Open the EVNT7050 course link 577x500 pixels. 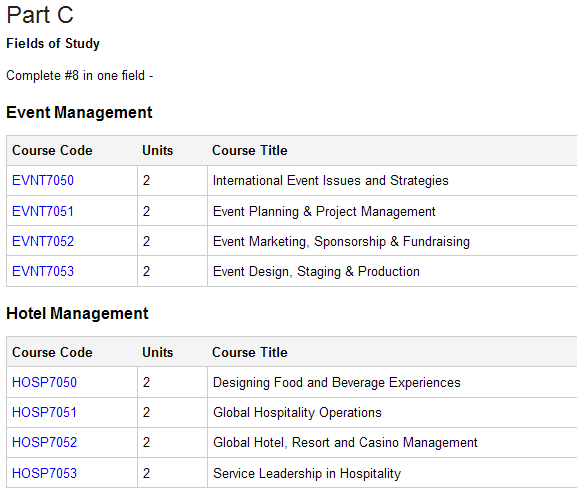point(43,180)
